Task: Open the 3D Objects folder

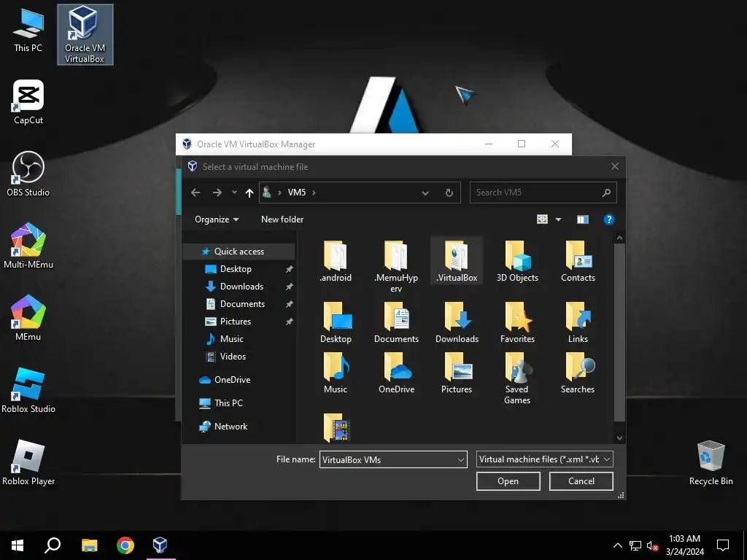Action: coord(517,262)
